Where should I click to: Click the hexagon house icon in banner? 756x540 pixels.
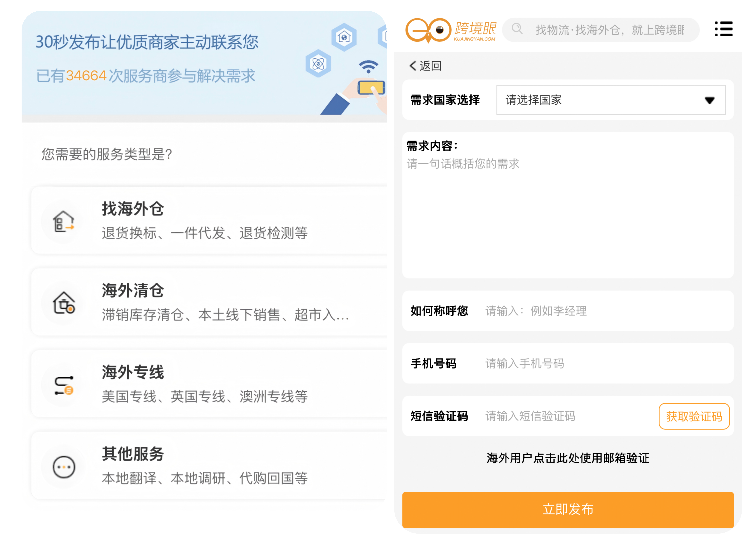(x=344, y=37)
